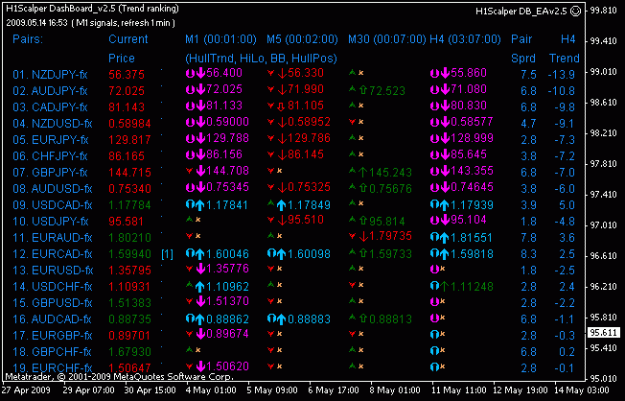This screenshot has height=401, width=625.
Task: Click the 'H1Scalper DashBoard_v2.5 (Trend ranking)' title
Action: coord(92,8)
